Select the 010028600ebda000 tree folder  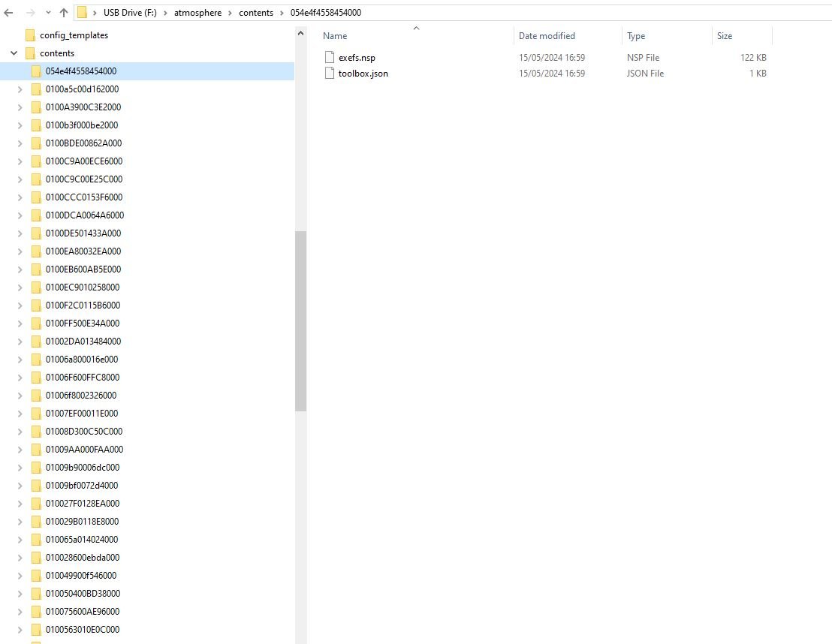(83, 558)
